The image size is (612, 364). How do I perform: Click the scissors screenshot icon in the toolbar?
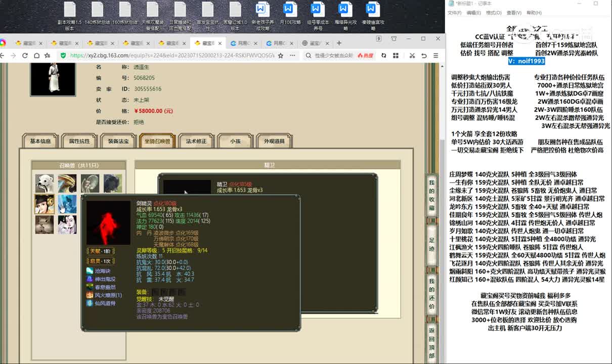click(412, 55)
